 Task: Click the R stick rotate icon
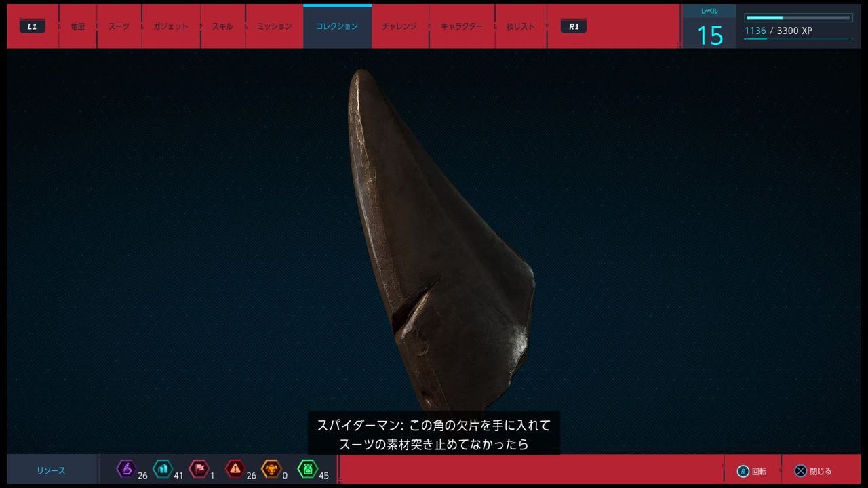pos(743,471)
